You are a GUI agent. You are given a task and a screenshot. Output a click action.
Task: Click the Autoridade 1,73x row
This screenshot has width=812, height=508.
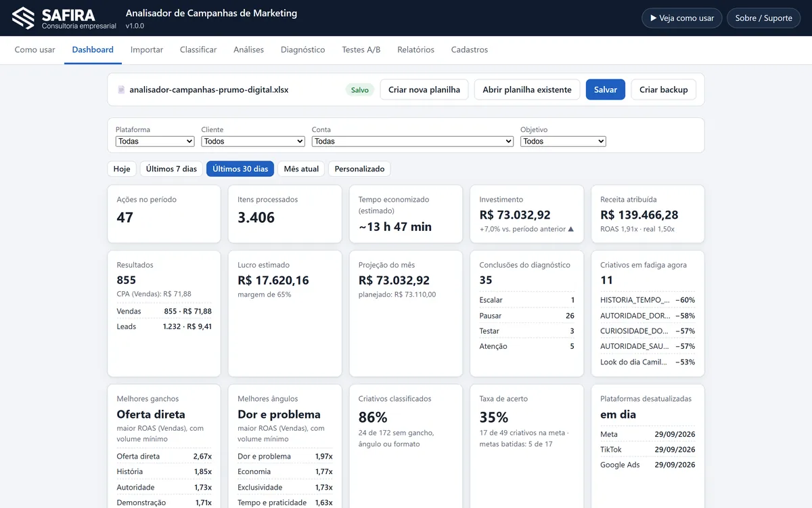point(164,487)
